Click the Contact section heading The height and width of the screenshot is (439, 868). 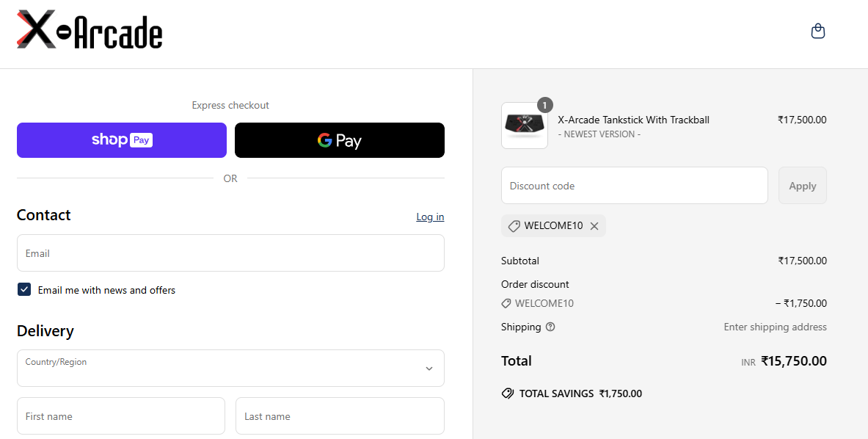click(x=44, y=215)
